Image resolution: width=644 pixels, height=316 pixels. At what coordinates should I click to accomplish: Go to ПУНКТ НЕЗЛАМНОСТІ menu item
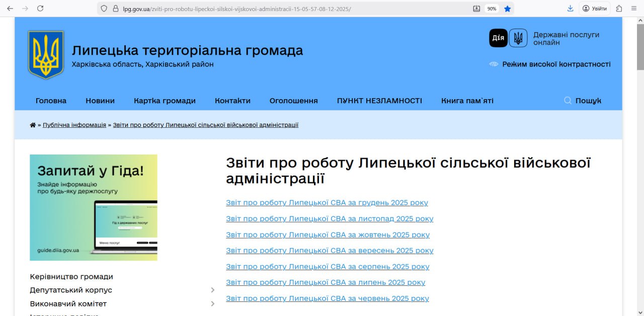pos(379,101)
